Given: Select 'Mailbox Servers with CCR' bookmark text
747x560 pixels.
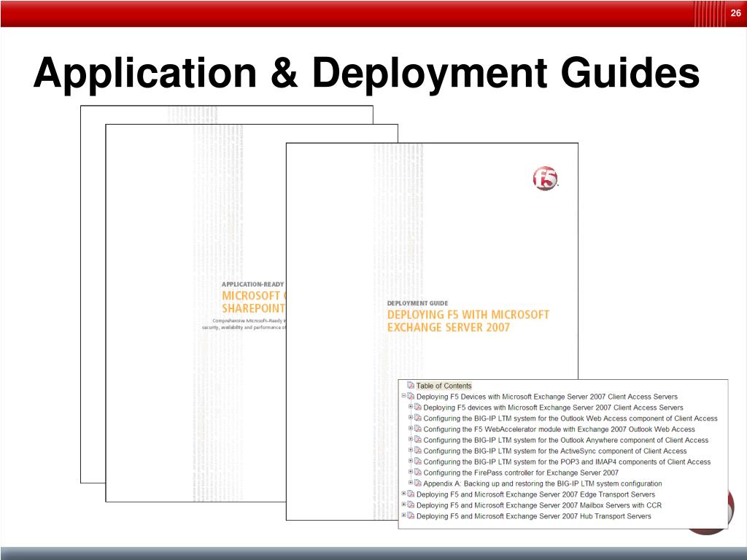Looking at the screenshot, I should pos(539,505).
